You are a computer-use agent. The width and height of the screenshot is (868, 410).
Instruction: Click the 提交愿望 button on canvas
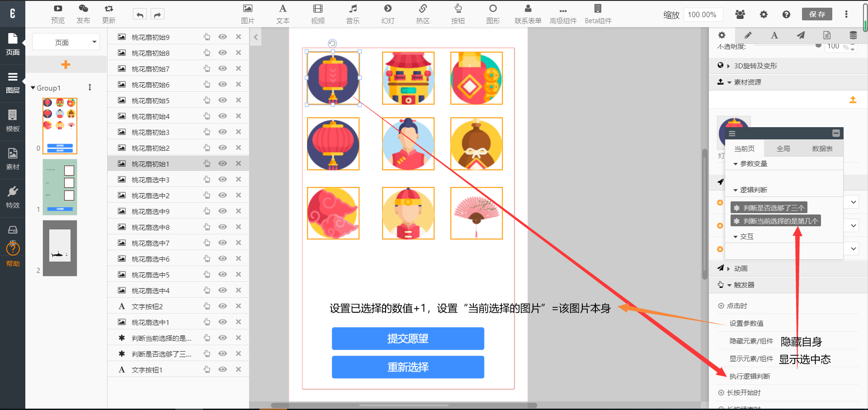408,338
